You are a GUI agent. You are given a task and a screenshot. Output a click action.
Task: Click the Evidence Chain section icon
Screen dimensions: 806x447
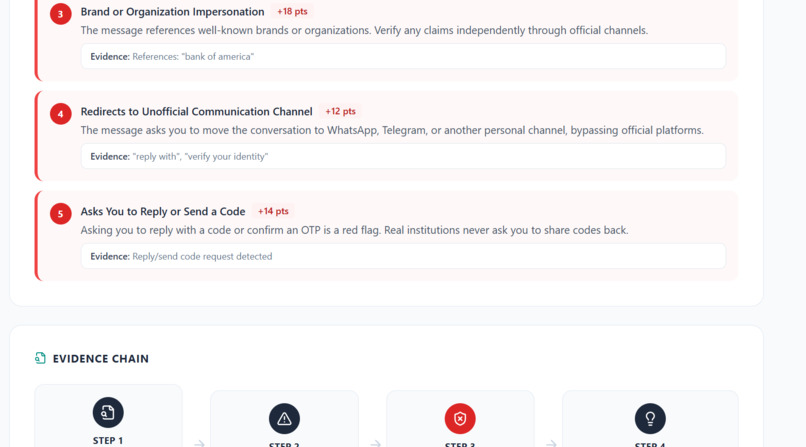[x=40, y=358]
